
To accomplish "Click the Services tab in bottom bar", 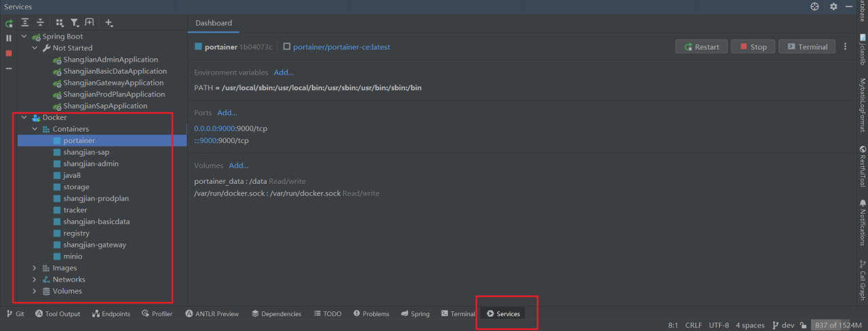I will (x=503, y=314).
